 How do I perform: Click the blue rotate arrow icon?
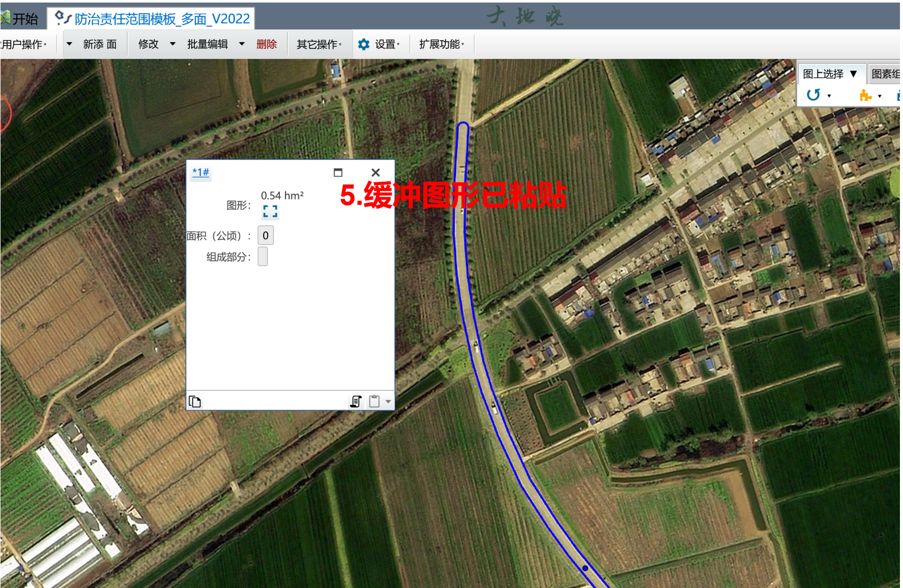pos(813,95)
